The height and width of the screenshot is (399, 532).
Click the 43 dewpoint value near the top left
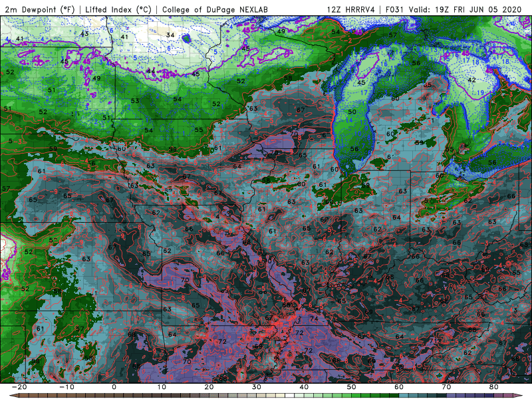coord(84,33)
